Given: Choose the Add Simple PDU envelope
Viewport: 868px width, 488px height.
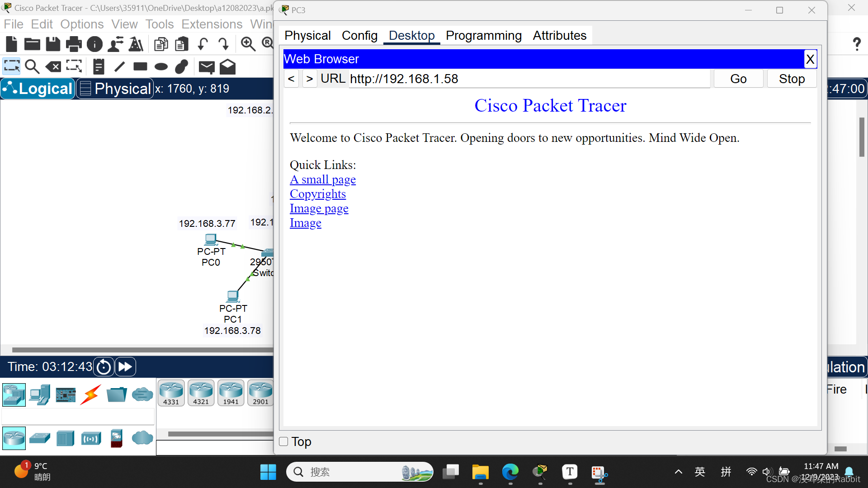Looking at the screenshot, I should (x=207, y=67).
